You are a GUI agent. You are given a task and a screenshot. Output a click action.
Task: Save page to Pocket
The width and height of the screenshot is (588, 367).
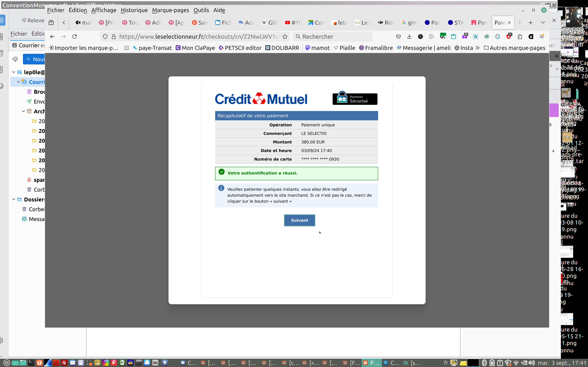pos(398,37)
